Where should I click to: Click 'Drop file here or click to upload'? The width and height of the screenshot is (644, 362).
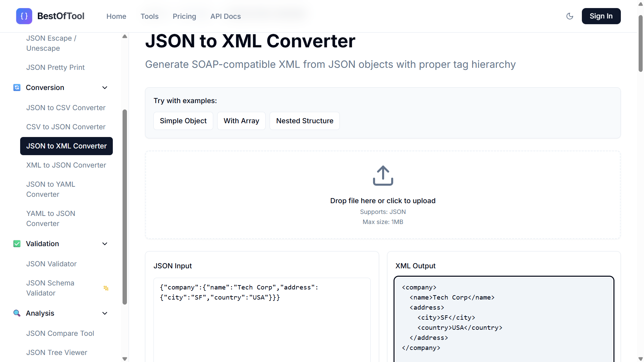point(383,201)
